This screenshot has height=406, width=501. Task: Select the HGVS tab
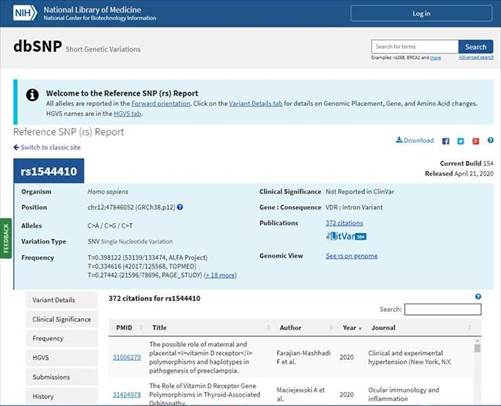pyautogui.click(x=62, y=358)
